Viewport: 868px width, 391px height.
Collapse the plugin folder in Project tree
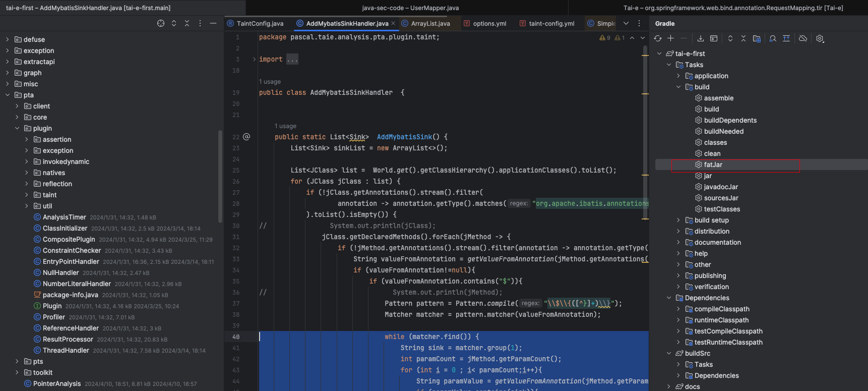click(17, 128)
